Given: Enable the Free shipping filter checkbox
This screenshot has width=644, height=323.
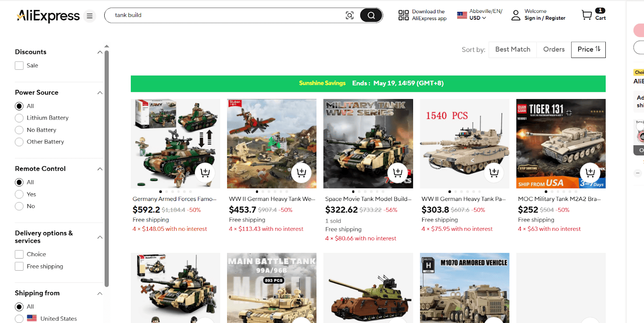Looking at the screenshot, I should (19, 266).
